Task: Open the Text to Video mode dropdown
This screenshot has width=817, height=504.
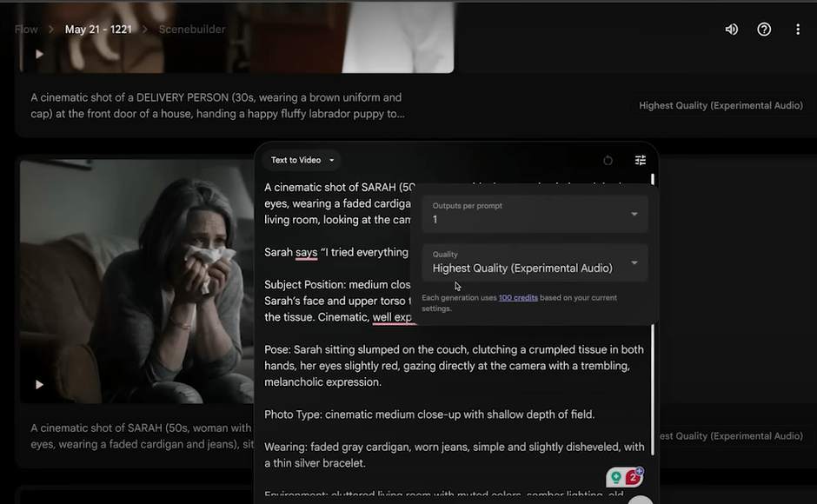Action: point(302,160)
